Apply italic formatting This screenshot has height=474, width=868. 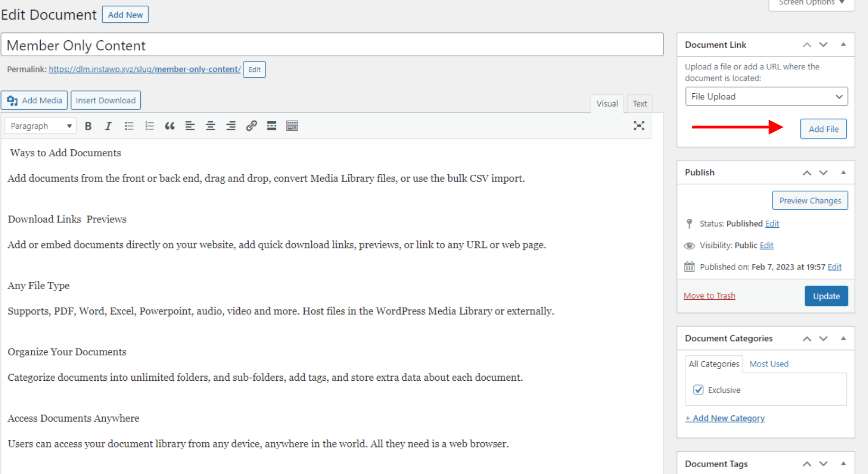108,126
